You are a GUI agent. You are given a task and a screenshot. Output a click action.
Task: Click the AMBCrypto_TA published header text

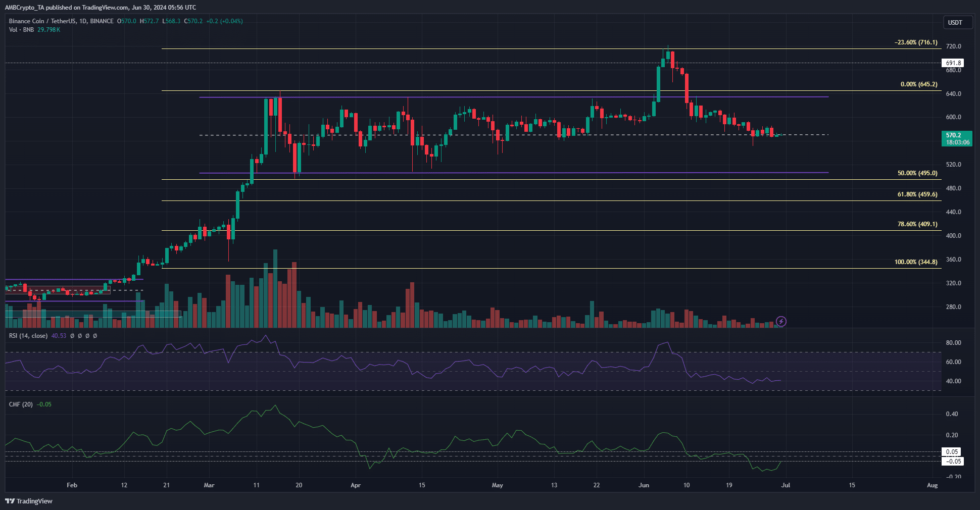click(101, 8)
